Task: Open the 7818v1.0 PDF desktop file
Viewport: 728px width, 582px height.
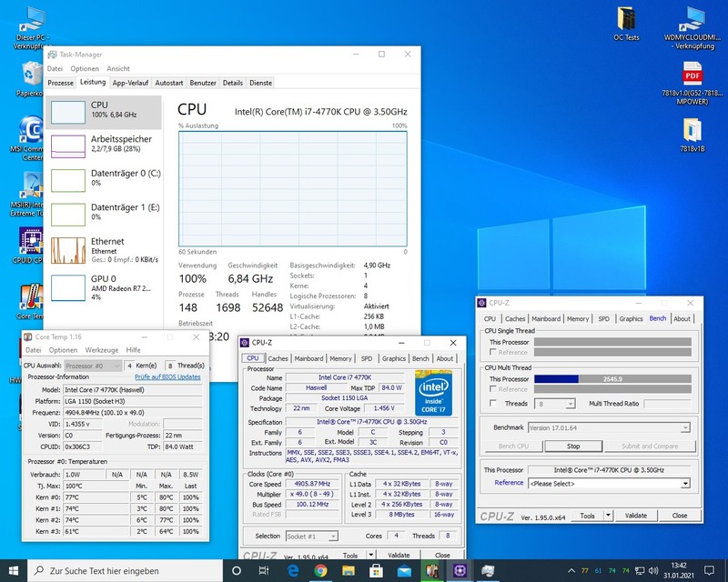Action: (692, 84)
